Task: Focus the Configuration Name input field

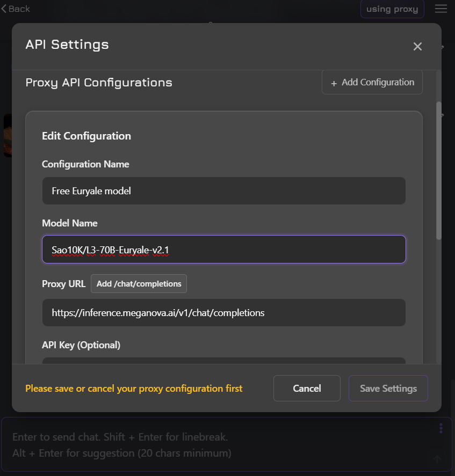Action: pos(223,191)
